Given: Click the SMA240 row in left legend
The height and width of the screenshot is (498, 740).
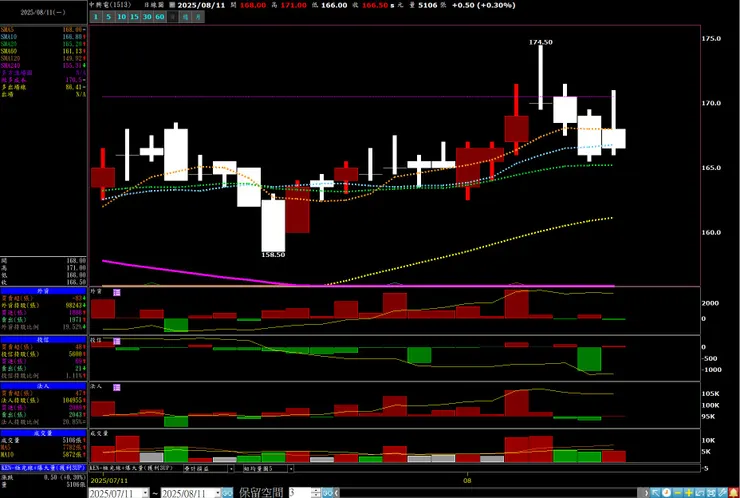Looking at the screenshot, I should coord(43,66).
